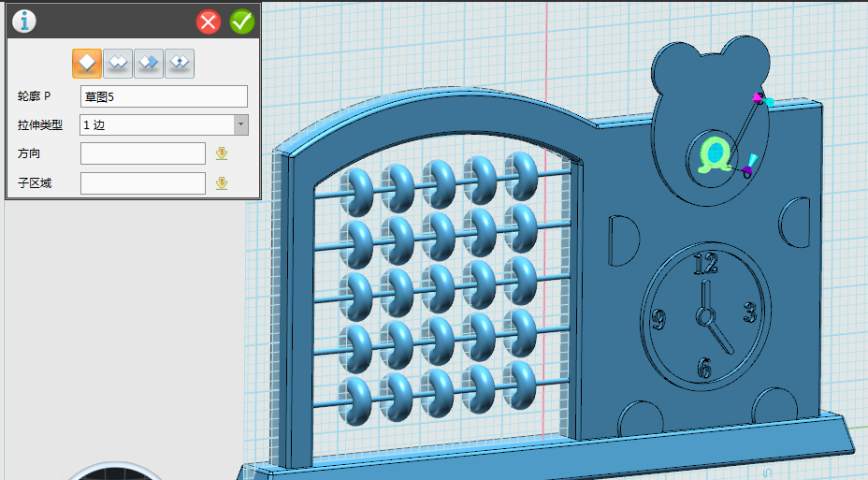Image resolution: width=868 pixels, height=480 pixels.
Task: Select the third extrude boolean mode icon
Action: (149, 63)
